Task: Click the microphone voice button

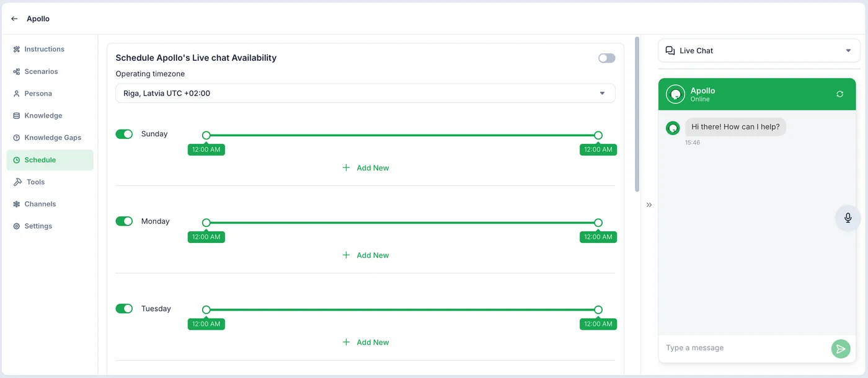Action: pyautogui.click(x=848, y=218)
